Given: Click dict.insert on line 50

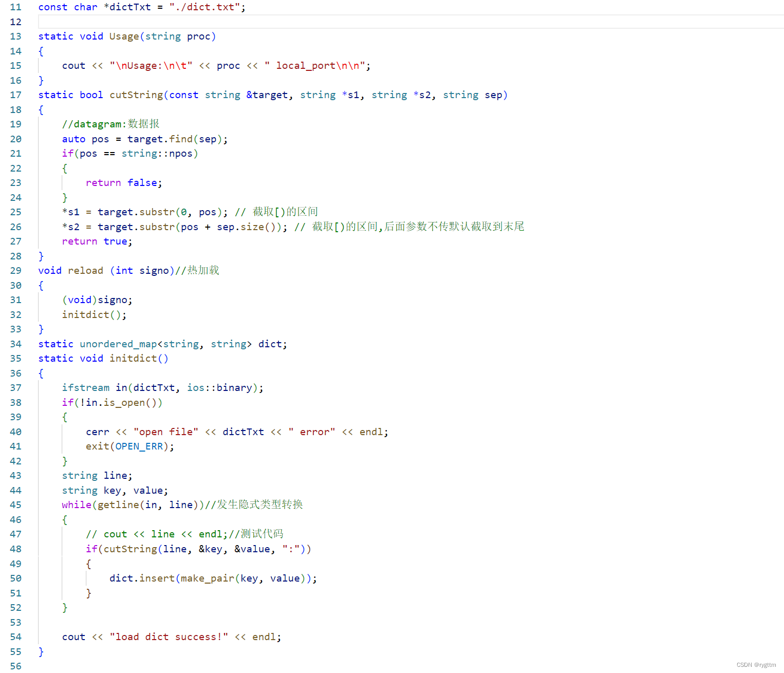Looking at the screenshot, I should click(142, 578).
